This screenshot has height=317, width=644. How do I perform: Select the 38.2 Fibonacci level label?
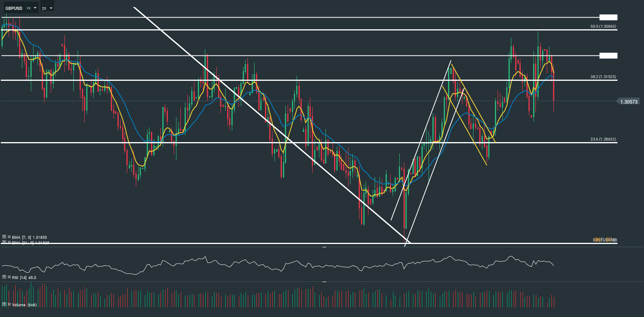(x=603, y=77)
